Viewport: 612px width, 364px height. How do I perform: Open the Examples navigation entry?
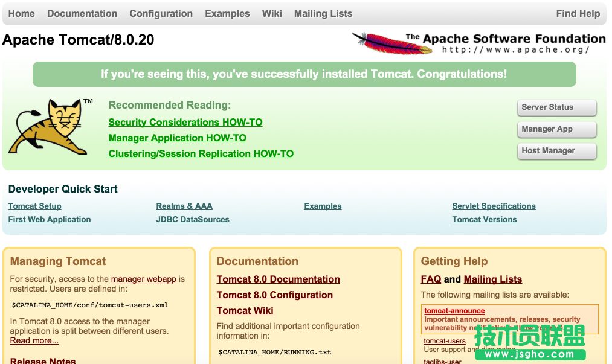(x=227, y=13)
